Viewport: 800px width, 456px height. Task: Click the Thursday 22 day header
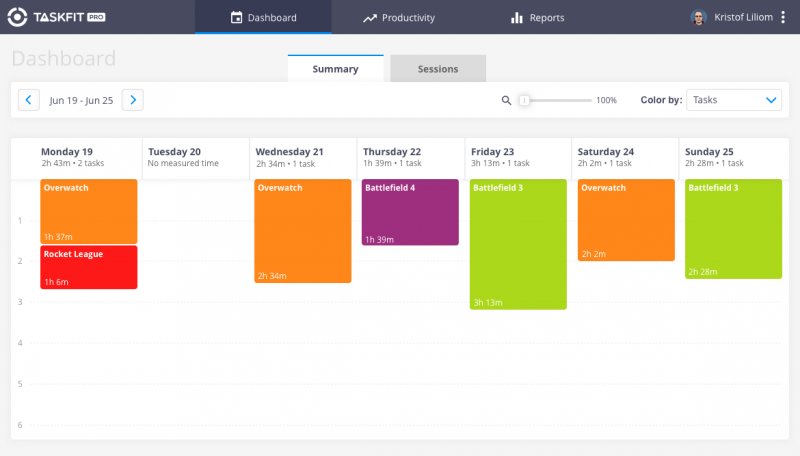click(392, 151)
